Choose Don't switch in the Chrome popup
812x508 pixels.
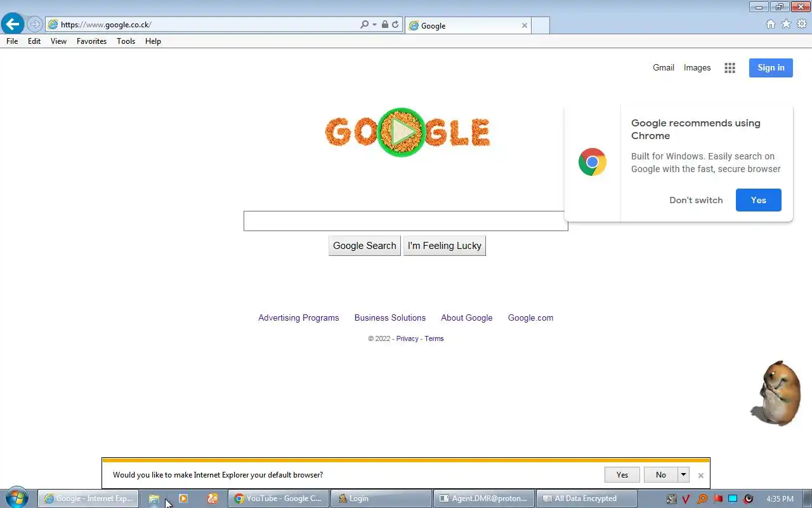696,200
